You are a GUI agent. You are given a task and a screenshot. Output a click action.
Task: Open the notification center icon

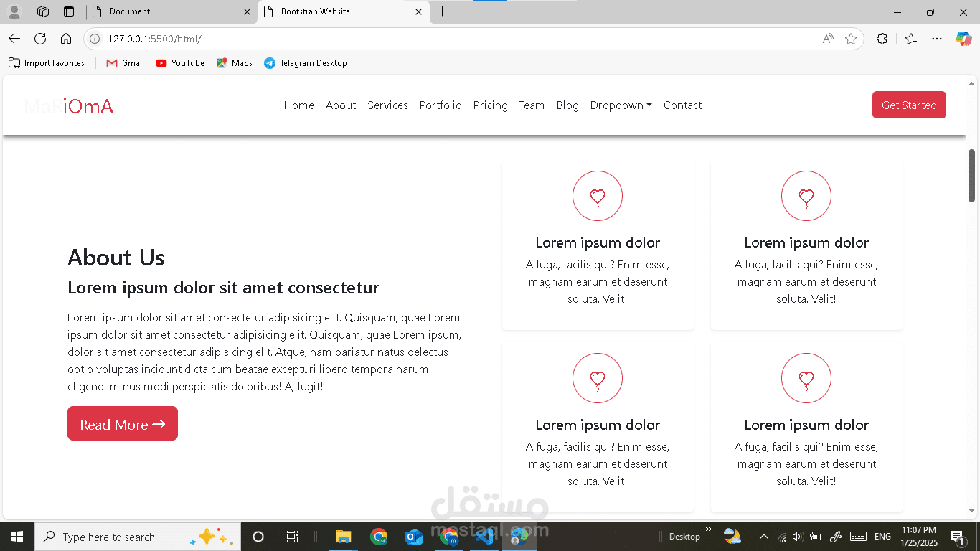point(957,537)
